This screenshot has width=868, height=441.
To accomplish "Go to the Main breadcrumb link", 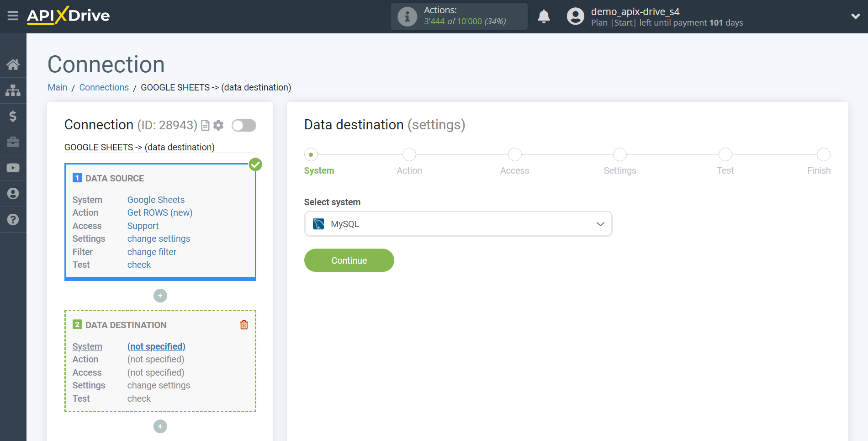I will tap(58, 87).
